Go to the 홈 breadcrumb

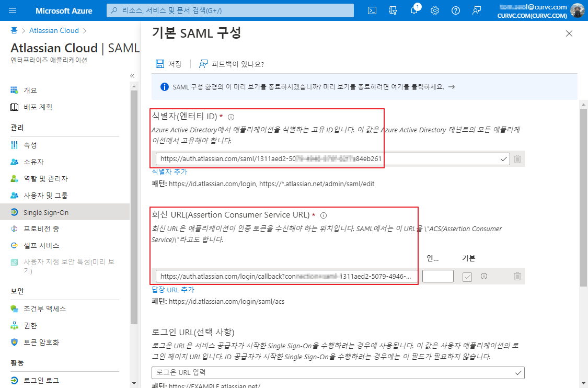coord(14,30)
